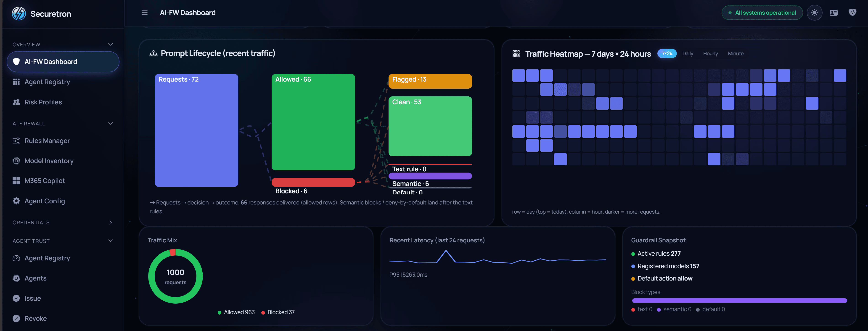Click the P95 15263.0ms value
The height and width of the screenshot is (331, 868).
coord(408,275)
